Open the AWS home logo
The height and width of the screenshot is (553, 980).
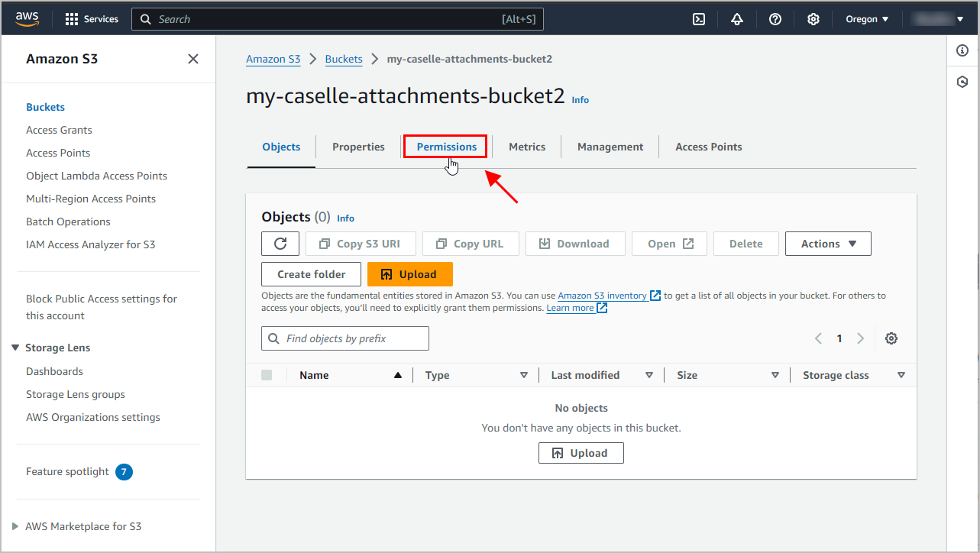28,19
